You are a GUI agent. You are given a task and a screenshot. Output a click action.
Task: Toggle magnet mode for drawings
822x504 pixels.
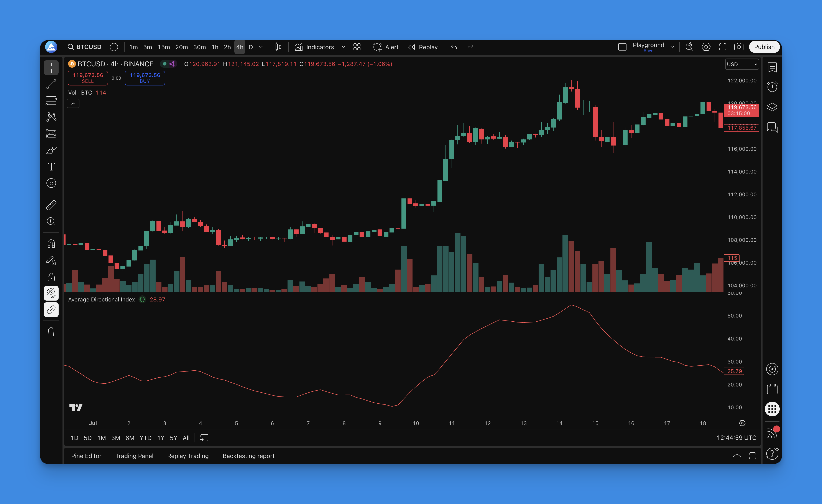pos(51,244)
